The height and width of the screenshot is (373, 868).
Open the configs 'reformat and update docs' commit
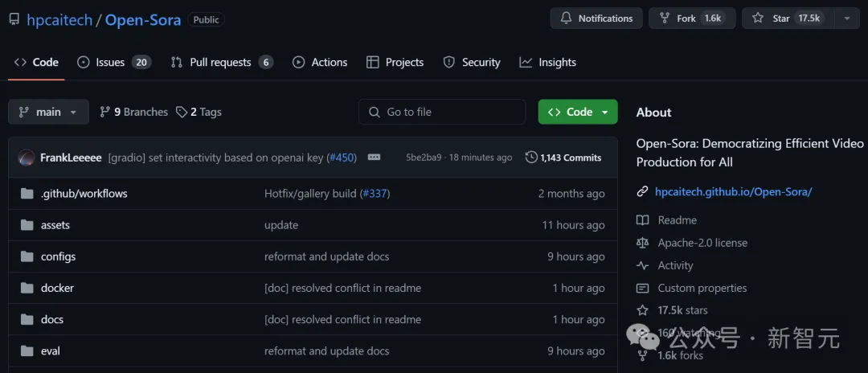coord(326,256)
